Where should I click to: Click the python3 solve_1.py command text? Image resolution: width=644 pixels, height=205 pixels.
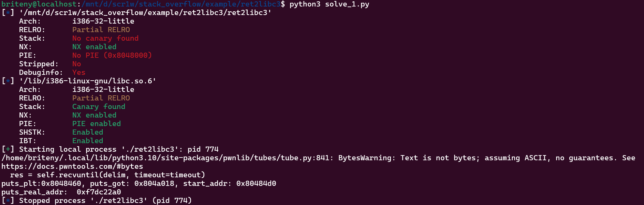pyautogui.click(x=329, y=4)
